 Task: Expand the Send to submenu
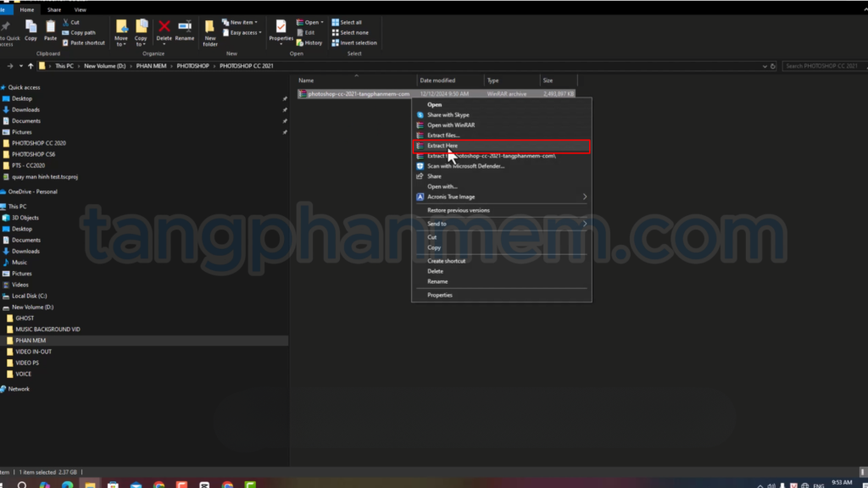pos(500,224)
